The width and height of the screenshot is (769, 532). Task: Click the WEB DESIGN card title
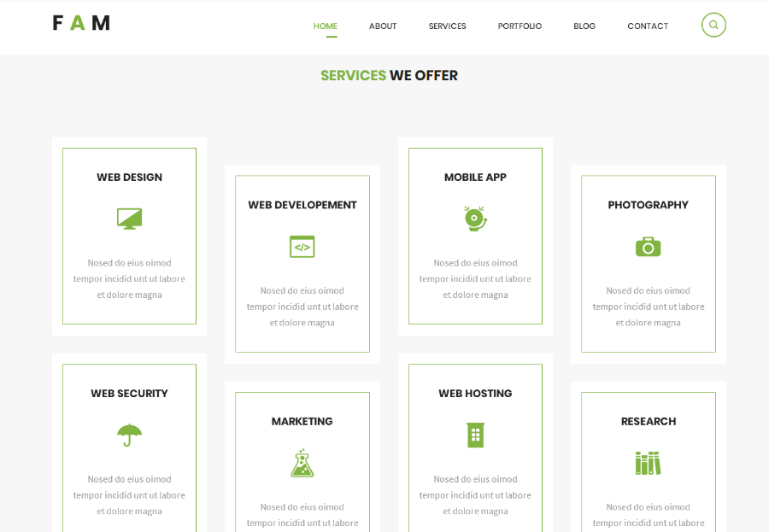[130, 178]
